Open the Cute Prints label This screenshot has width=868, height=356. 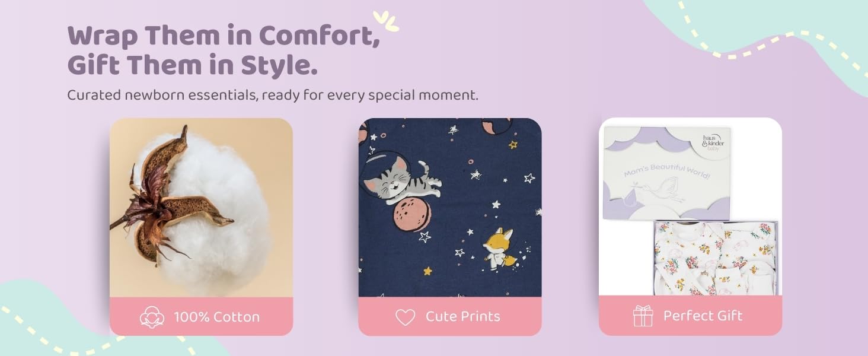tap(463, 317)
